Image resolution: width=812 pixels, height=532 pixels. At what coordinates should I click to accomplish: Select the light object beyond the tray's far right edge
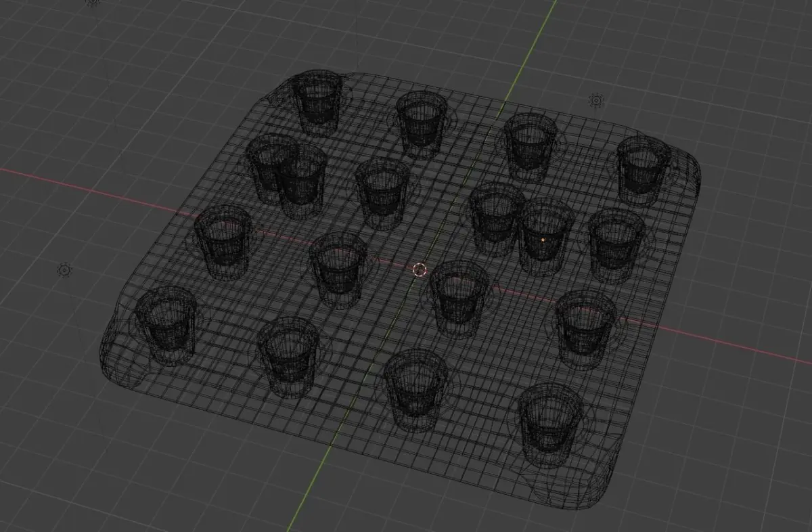coord(596,100)
